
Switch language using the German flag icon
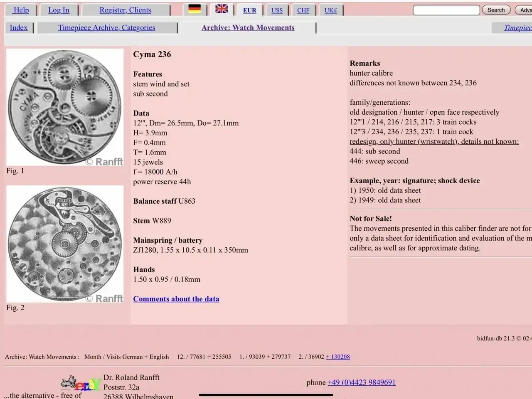pyautogui.click(x=195, y=9)
